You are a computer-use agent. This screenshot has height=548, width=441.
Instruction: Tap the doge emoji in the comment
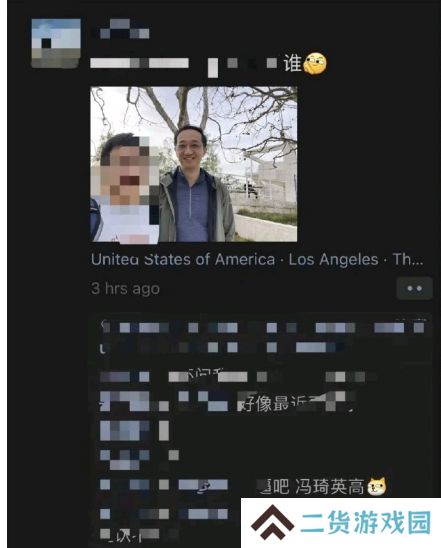pyautogui.click(x=377, y=486)
